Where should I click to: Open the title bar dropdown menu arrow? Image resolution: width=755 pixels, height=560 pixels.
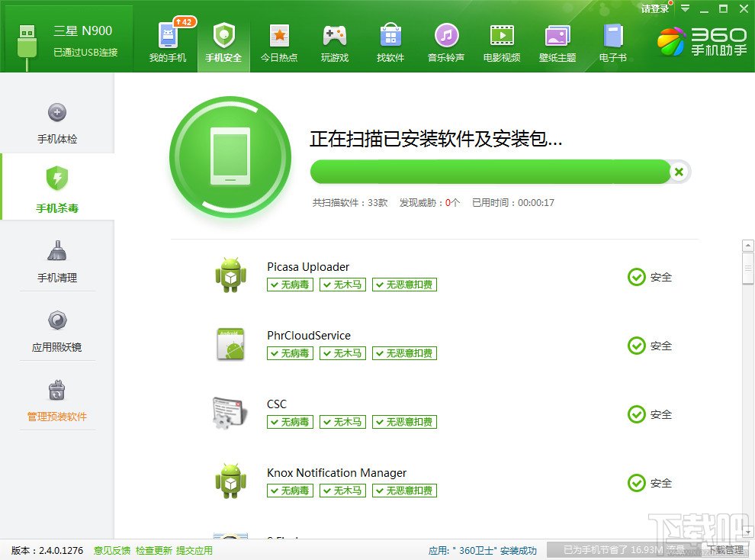tap(685, 8)
